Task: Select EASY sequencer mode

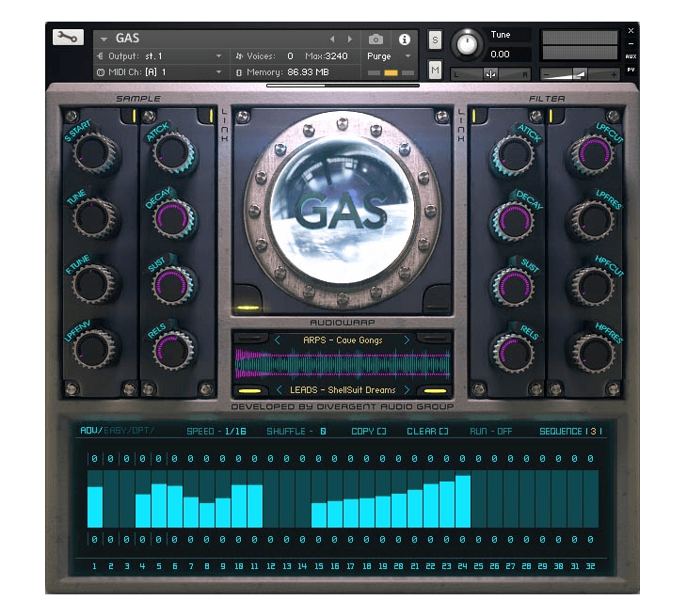Action: tap(116, 431)
